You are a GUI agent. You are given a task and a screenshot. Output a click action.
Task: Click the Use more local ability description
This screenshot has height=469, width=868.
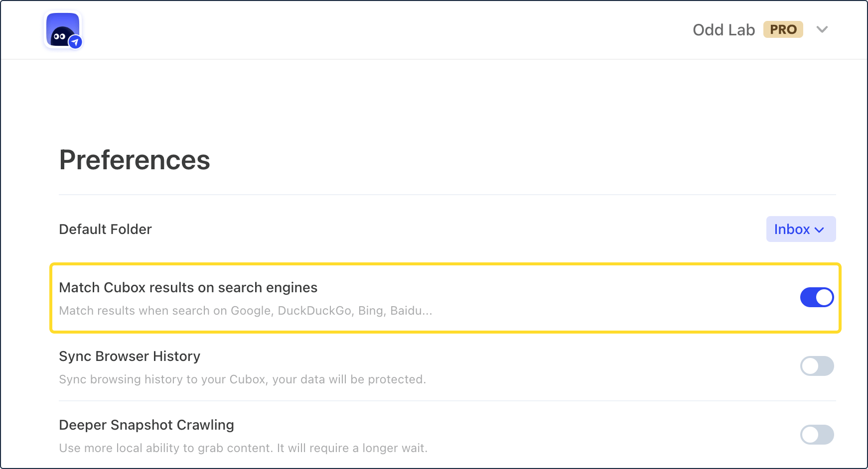tap(243, 448)
